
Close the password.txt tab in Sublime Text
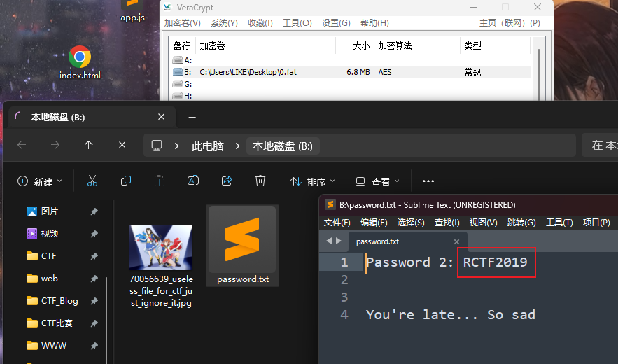456,241
